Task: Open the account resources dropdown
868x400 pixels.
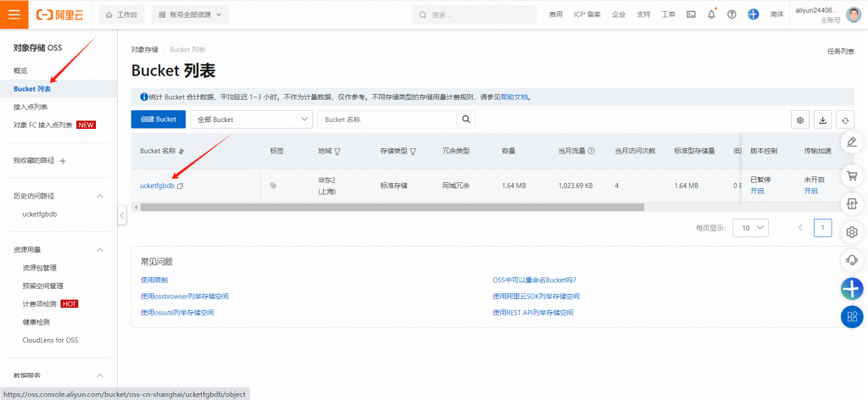Action: [191, 15]
